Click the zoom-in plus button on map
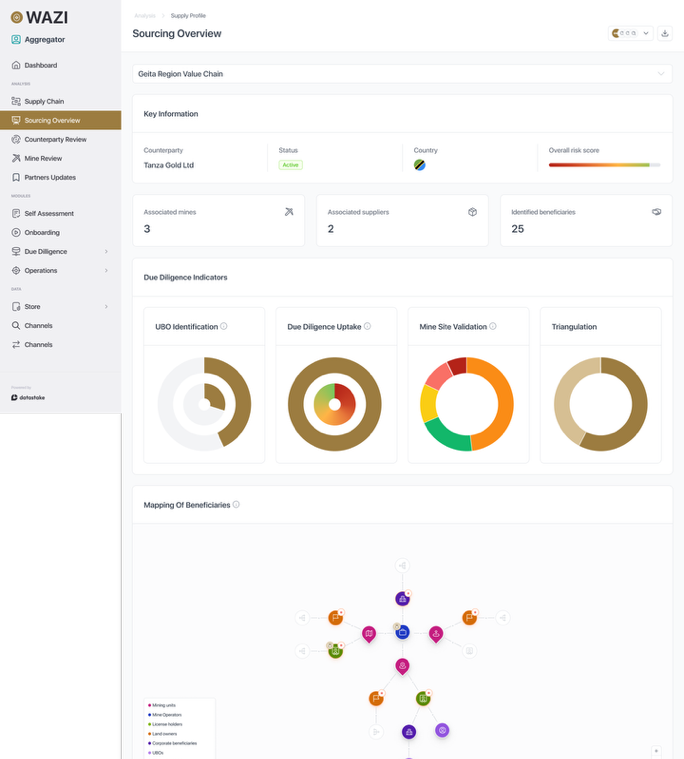Image resolution: width=684 pixels, height=759 pixels. 656,751
